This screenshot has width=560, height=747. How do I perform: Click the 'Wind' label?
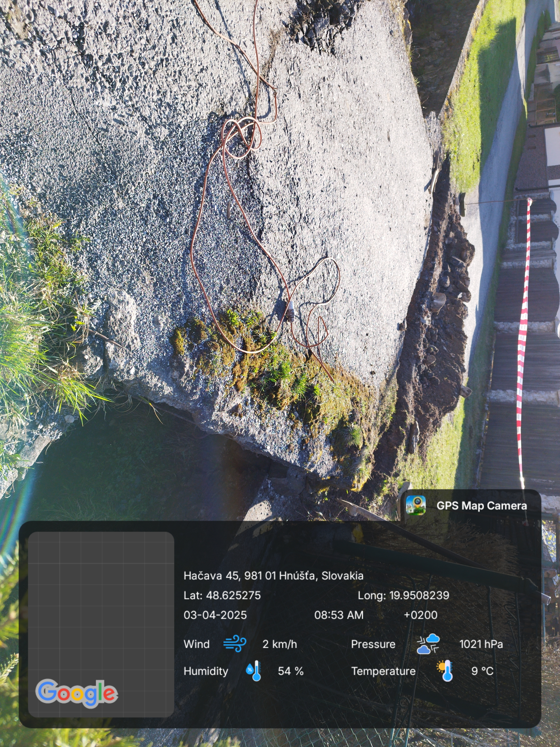197,644
